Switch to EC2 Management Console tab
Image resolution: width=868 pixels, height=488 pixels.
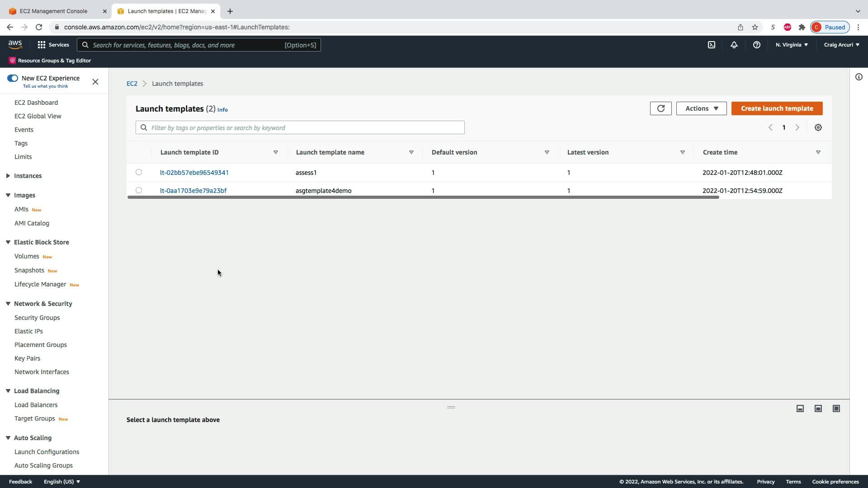point(53,11)
